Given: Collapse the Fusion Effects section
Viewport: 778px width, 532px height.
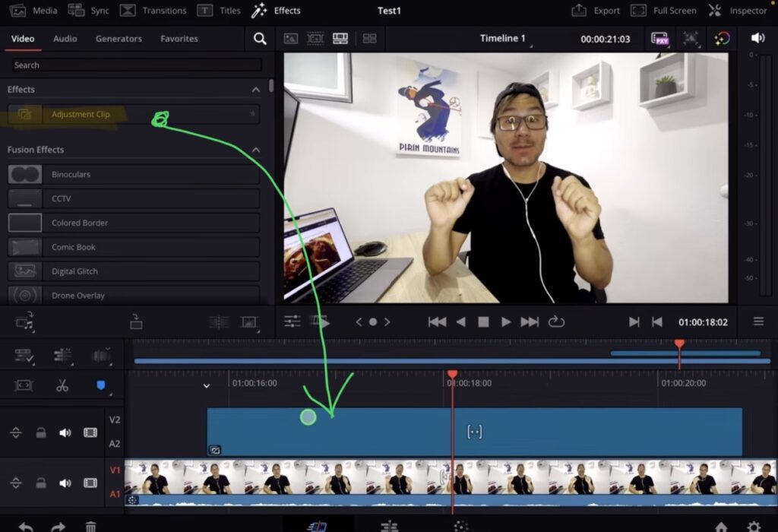Looking at the screenshot, I should pos(256,150).
